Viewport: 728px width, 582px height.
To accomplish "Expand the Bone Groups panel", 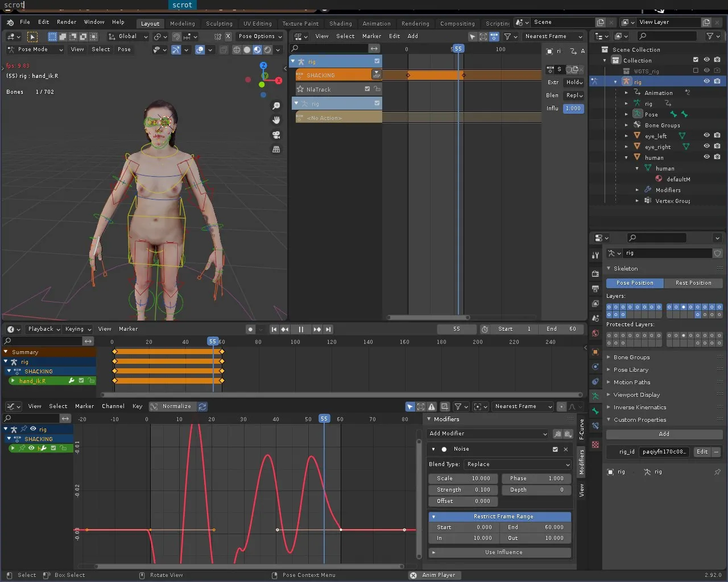I will 631,357.
